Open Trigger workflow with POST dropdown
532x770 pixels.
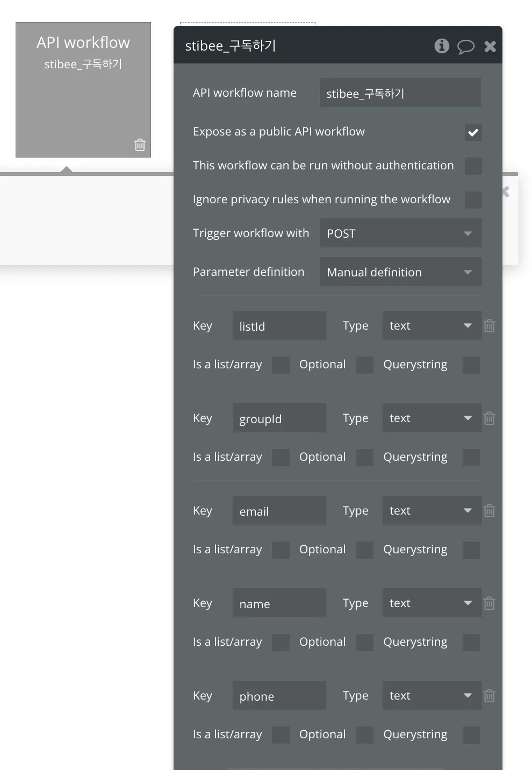coord(400,233)
